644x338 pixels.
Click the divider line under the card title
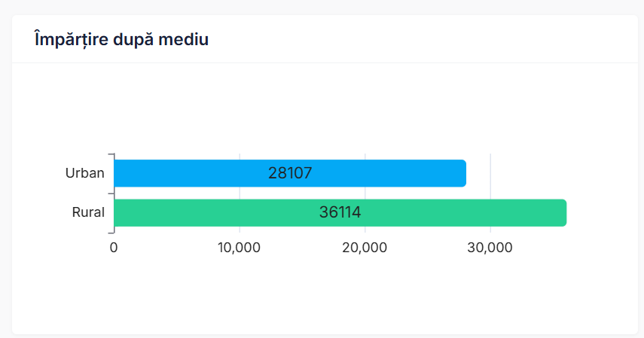(x=325, y=63)
